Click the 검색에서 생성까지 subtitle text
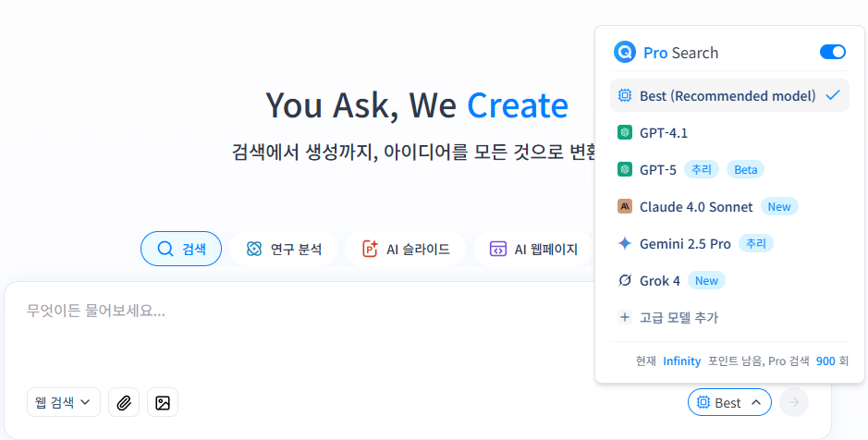This screenshot has height=440, width=868. click(x=414, y=151)
